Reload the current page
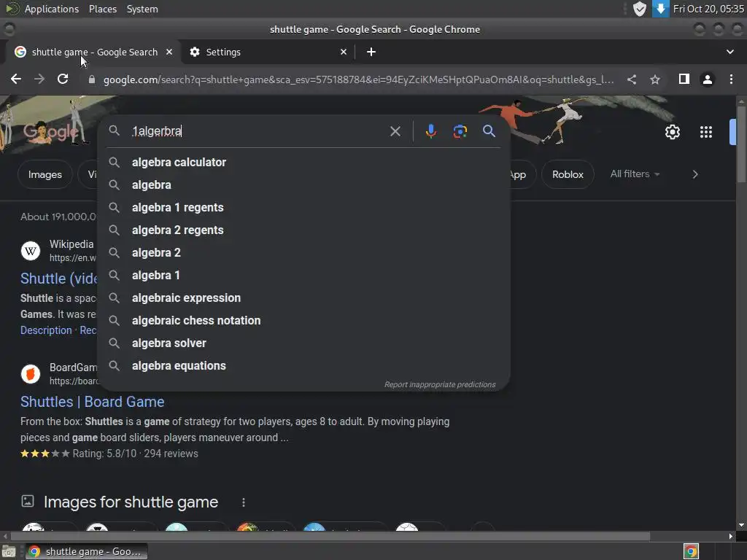This screenshot has height=560, width=747. [63, 79]
